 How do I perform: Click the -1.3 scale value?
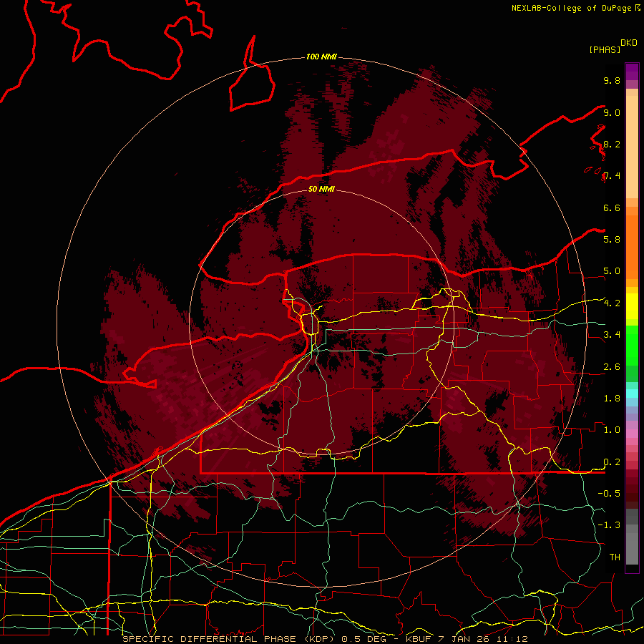point(609,525)
